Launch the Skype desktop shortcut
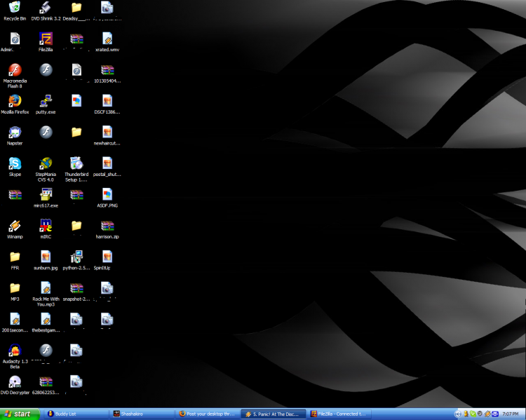526x420 pixels. coord(15,163)
